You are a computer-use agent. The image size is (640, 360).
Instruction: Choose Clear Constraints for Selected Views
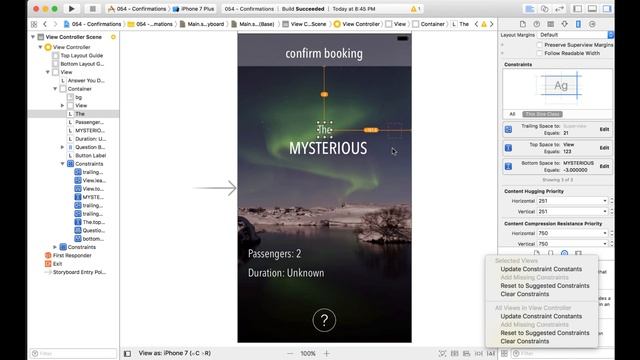tap(524, 294)
